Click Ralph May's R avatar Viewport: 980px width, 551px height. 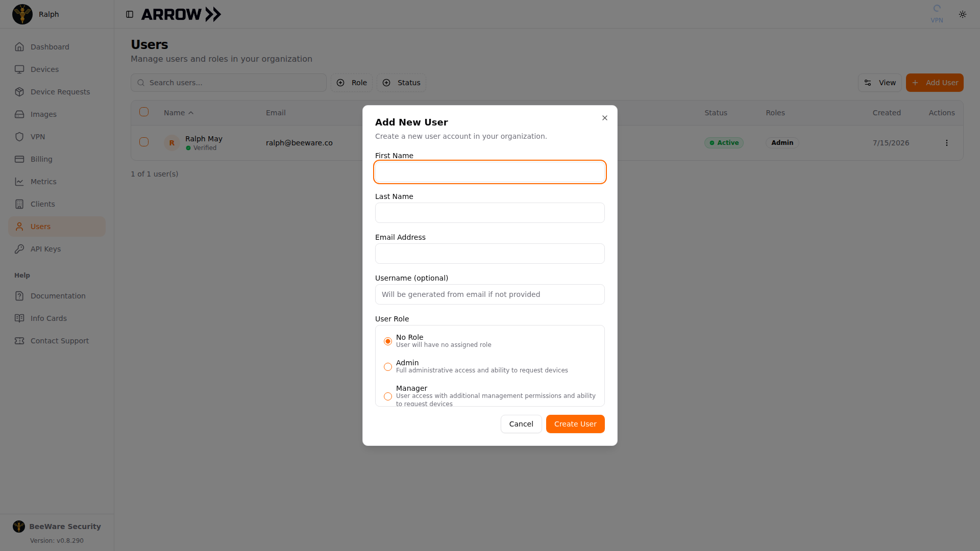[172, 143]
